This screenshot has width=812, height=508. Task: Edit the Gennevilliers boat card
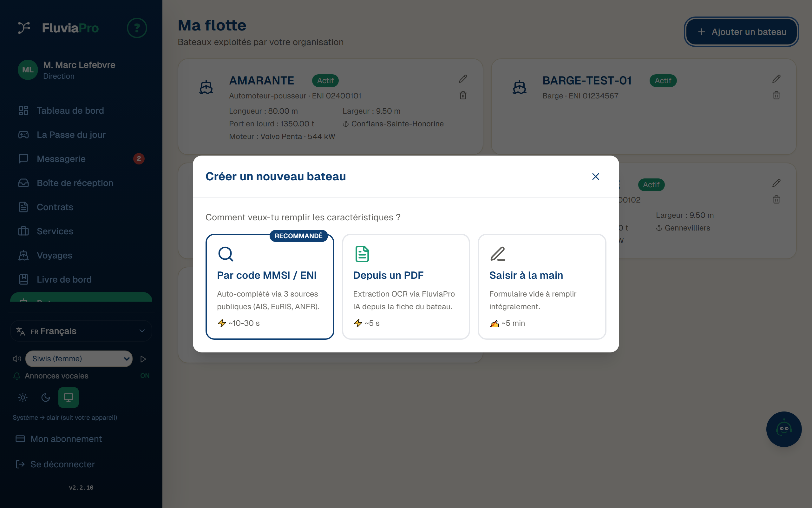[776, 183]
